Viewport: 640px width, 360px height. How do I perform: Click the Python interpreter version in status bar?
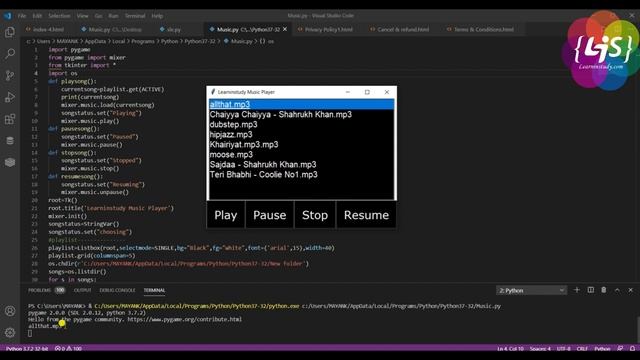pyautogui.click(x=27, y=349)
